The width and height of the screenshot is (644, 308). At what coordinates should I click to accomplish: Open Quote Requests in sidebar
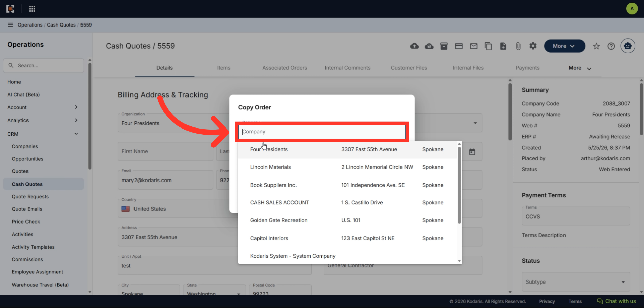point(30,197)
